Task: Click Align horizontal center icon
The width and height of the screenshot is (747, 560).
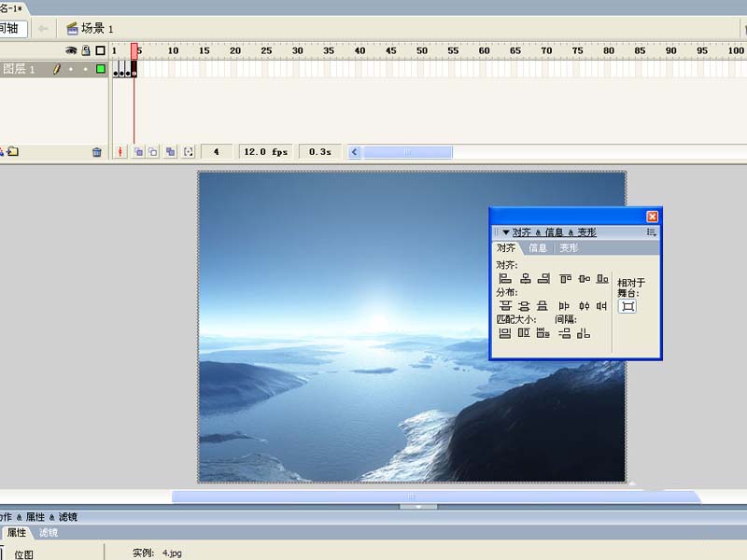Action: (x=525, y=278)
